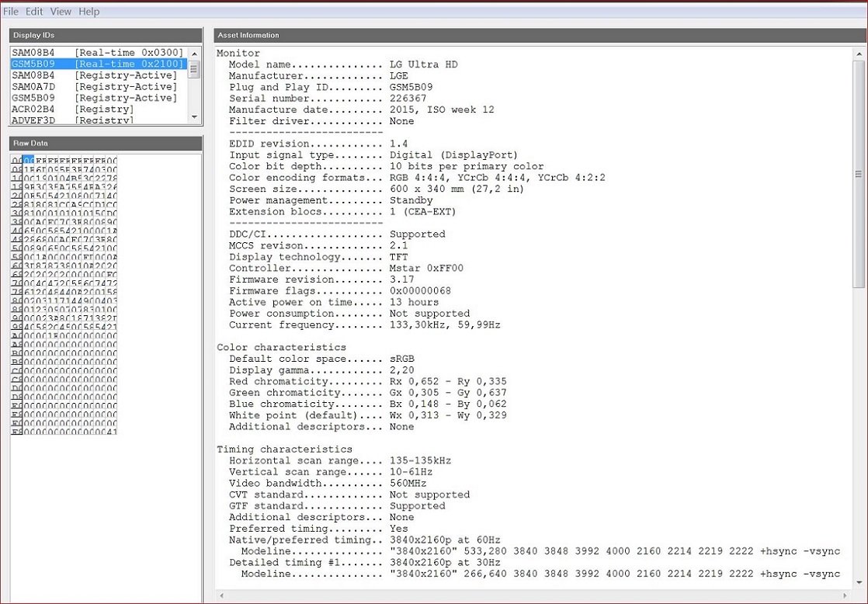Image resolution: width=868 pixels, height=604 pixels.
Task: Click the MCCS revison value 2.1
Action: pos(398,245)
